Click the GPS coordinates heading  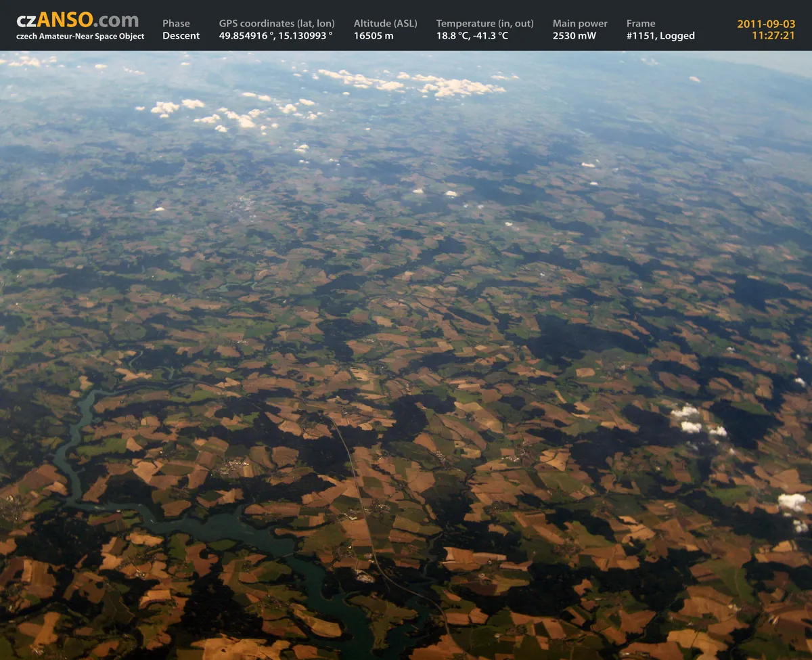pos(277,24)
